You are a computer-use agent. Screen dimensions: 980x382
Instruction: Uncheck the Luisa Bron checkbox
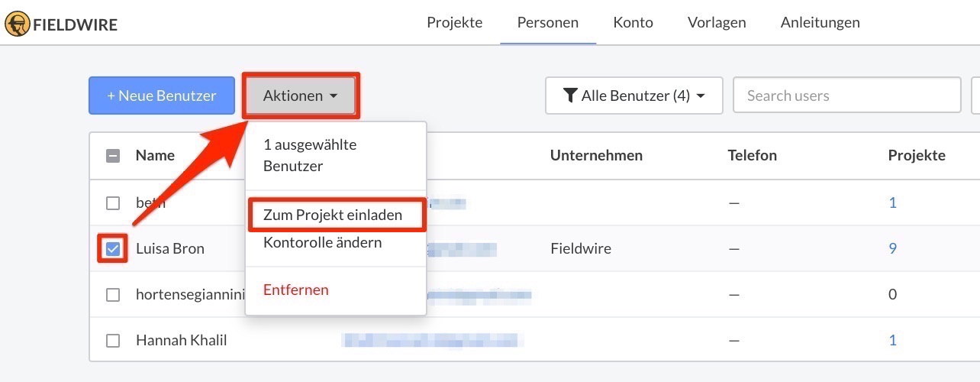pyautogui.click(x=113, y=249)
